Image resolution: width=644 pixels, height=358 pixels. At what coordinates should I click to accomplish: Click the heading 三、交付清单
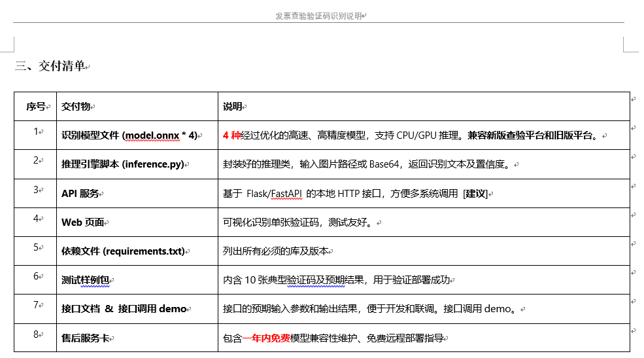(x=50, y=65)
